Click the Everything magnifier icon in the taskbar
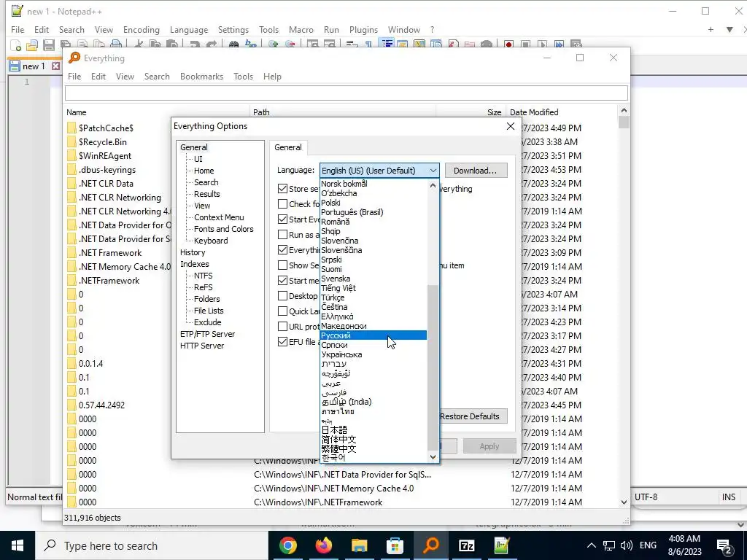The height and width of the screenshot is (560, 747). [430, 545]
